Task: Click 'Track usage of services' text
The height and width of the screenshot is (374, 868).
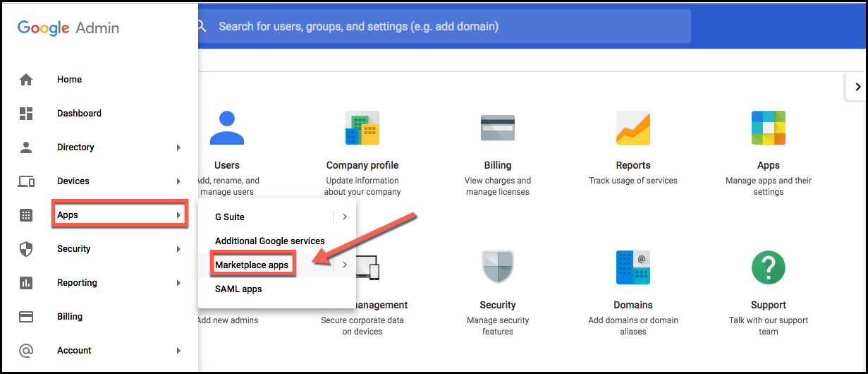Action: click(x=633, y=181)
